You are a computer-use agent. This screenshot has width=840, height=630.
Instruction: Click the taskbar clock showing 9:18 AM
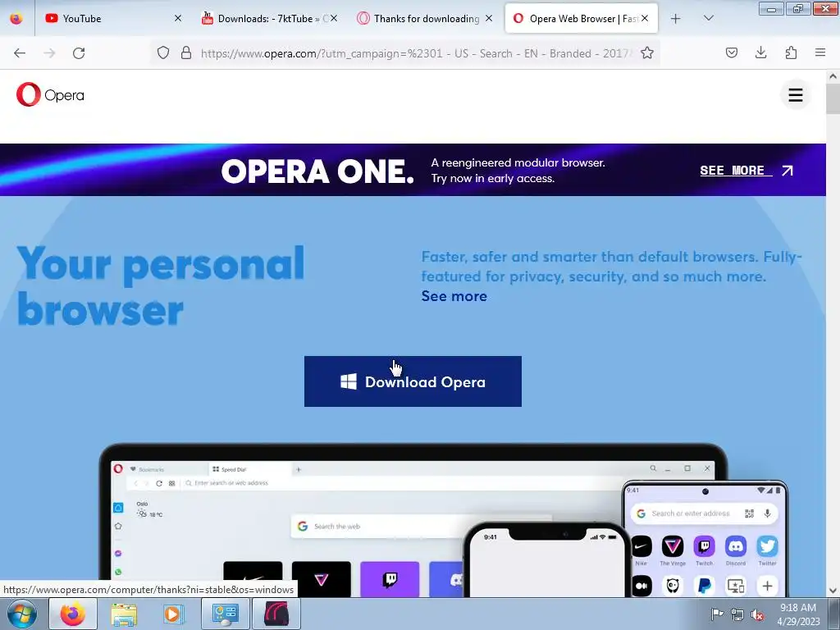(x=798, y=614)
